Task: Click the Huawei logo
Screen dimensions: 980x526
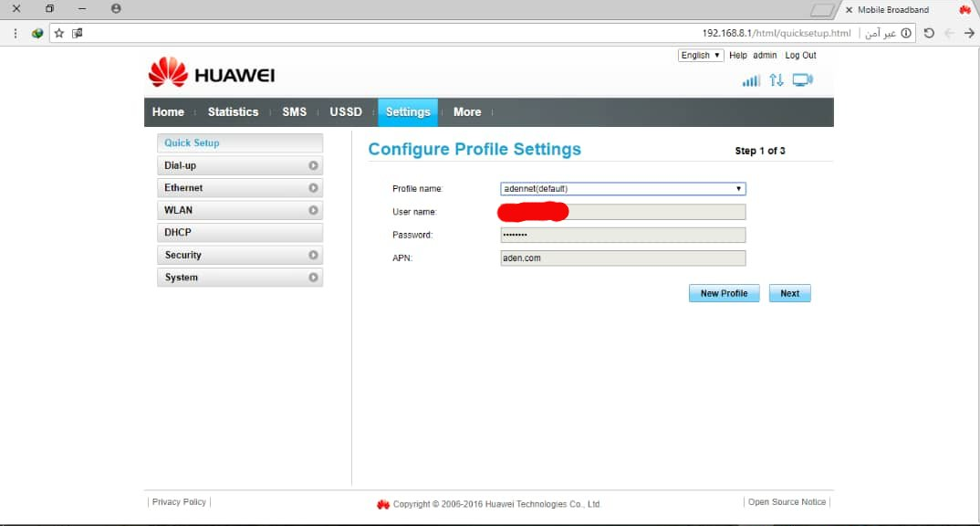Action: 212,72
